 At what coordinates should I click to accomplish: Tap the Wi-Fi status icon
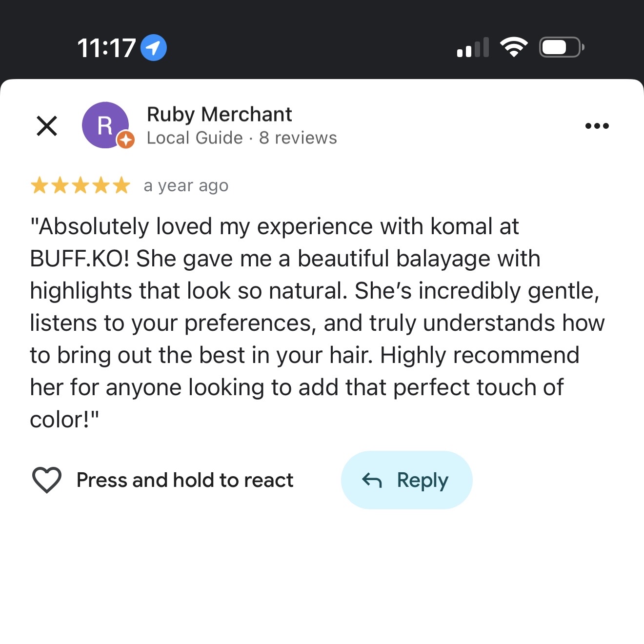coord(514,47)
